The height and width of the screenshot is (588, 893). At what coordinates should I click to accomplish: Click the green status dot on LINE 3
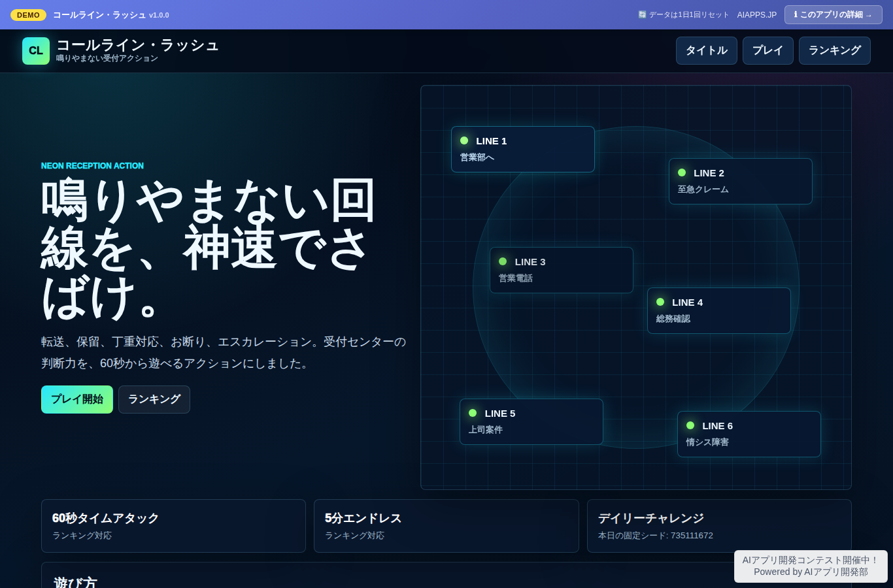(503, 261)
